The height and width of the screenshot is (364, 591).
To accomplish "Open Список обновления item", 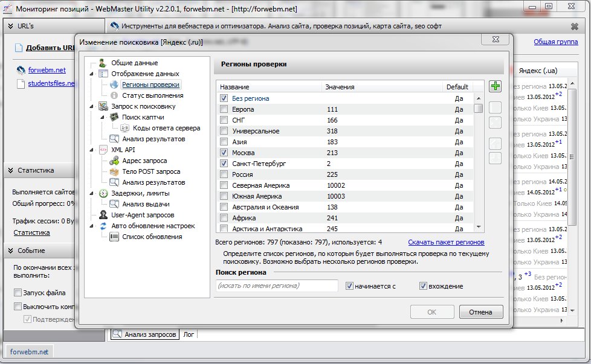I will click(152, 237).
